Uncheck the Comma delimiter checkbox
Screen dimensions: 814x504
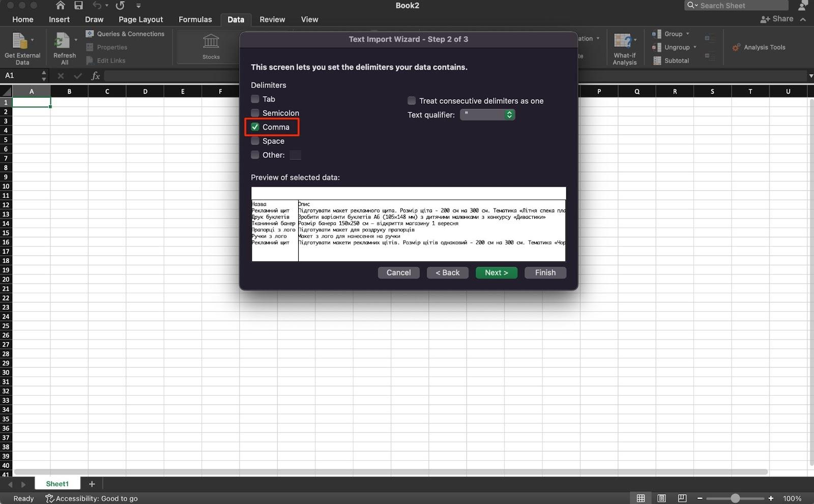click(255, 127)
